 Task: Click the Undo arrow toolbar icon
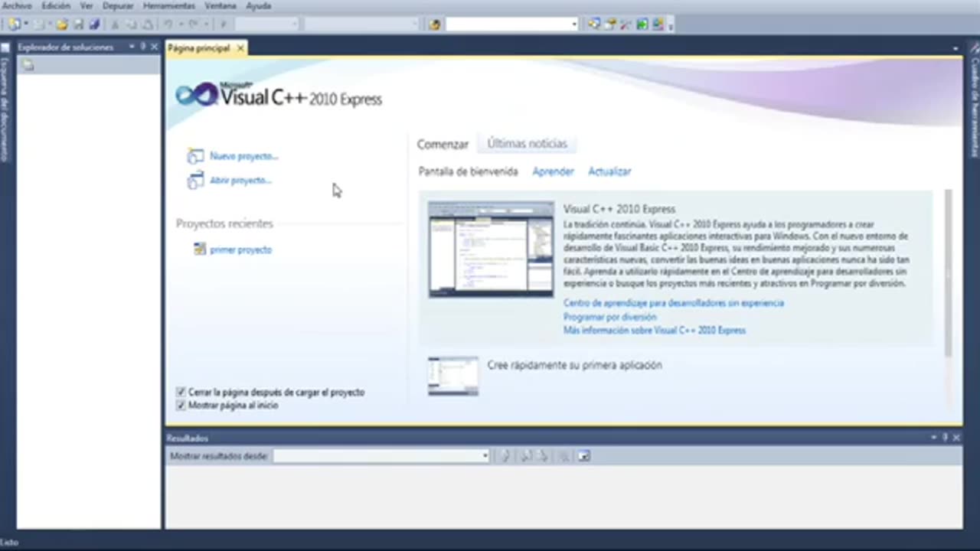168,24
